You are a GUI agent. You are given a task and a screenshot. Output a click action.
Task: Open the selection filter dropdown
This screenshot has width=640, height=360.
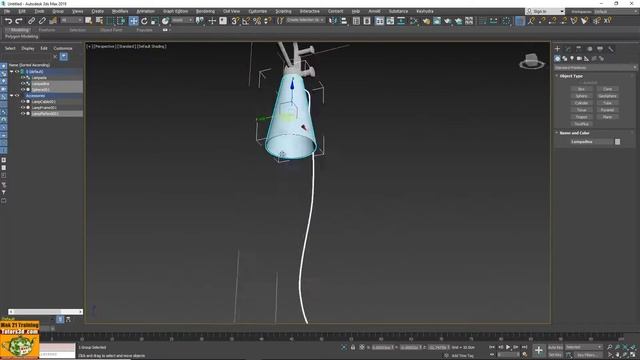(71, 20)
